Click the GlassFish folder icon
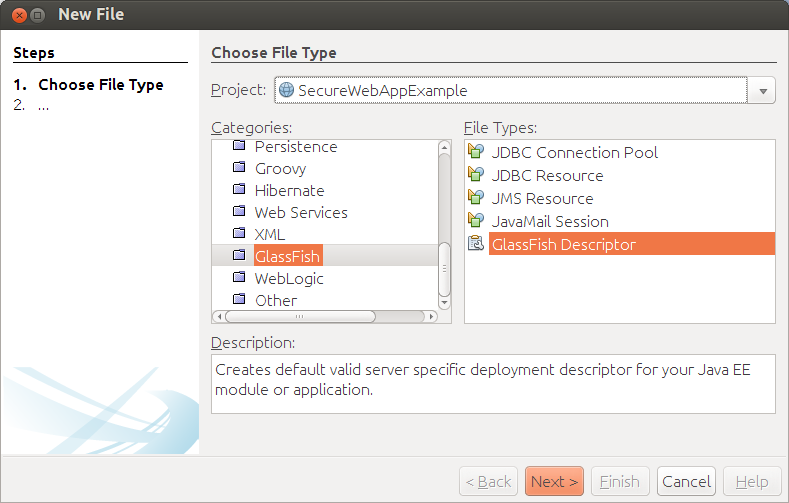The height and width of the screenshot is (503, 789). tap(239, 255)
